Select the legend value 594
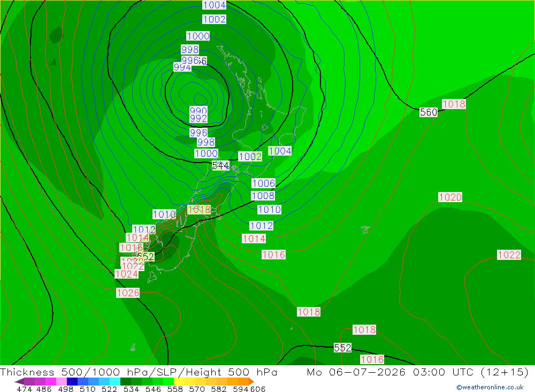Image resolution: width=535 pixels, height=392 pixels. (241, 389)
